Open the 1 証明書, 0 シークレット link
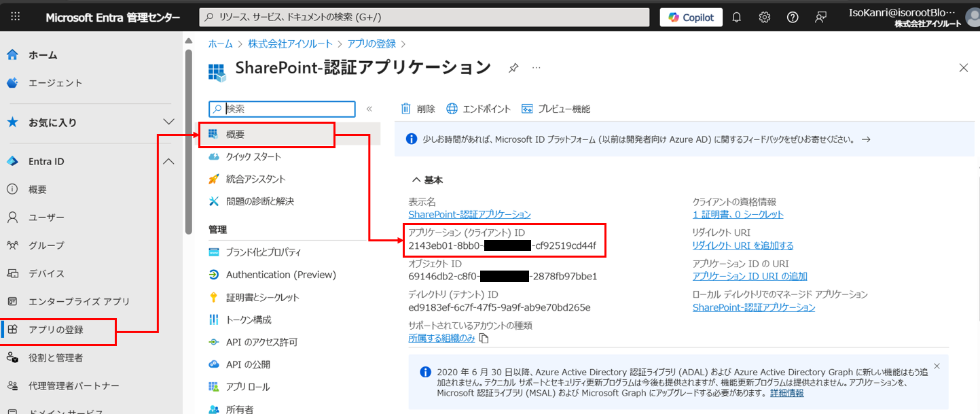This screenshot has height=414, width=980. pyautogui.click(x=738, y=214)
